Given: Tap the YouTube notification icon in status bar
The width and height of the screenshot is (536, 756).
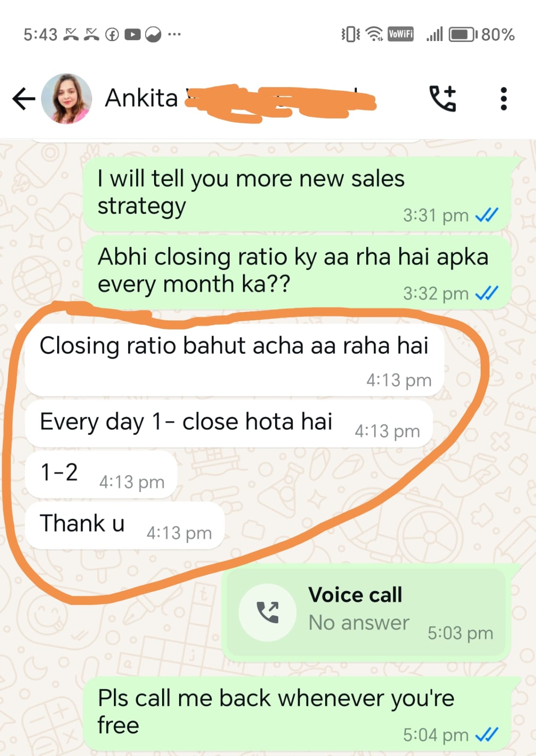Looking at the screenshot, I should tap(133, 34).
